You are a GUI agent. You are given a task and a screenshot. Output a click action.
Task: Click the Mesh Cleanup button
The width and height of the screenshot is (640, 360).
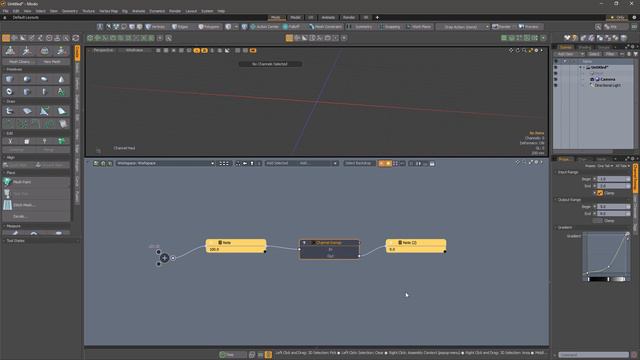(19, 62)
